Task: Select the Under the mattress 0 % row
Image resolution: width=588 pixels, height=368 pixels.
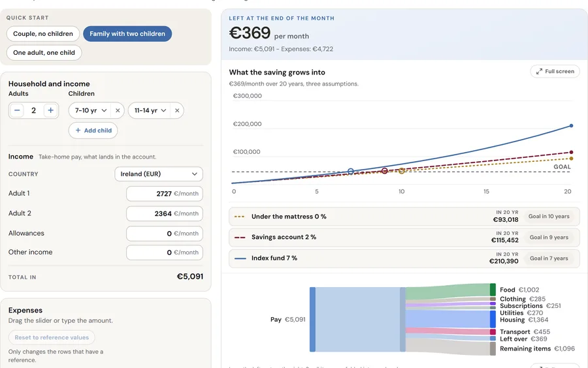Action: (404, 217)
